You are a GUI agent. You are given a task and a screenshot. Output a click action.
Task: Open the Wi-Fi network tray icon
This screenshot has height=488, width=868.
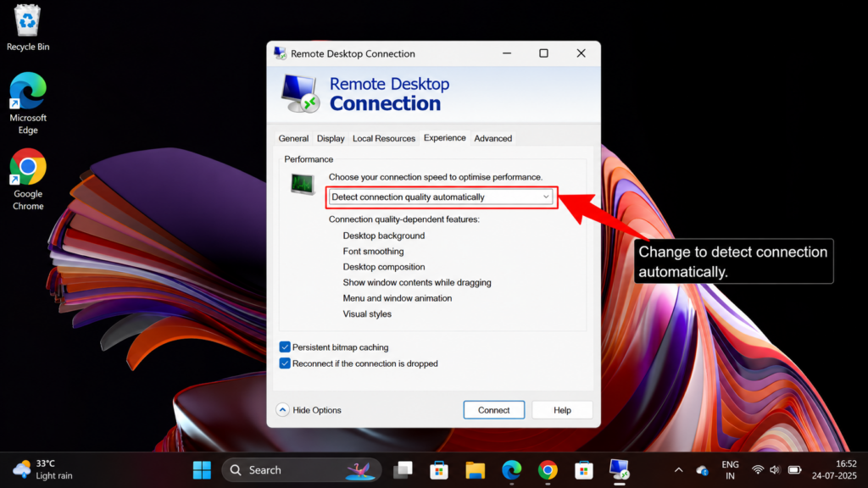758,469
